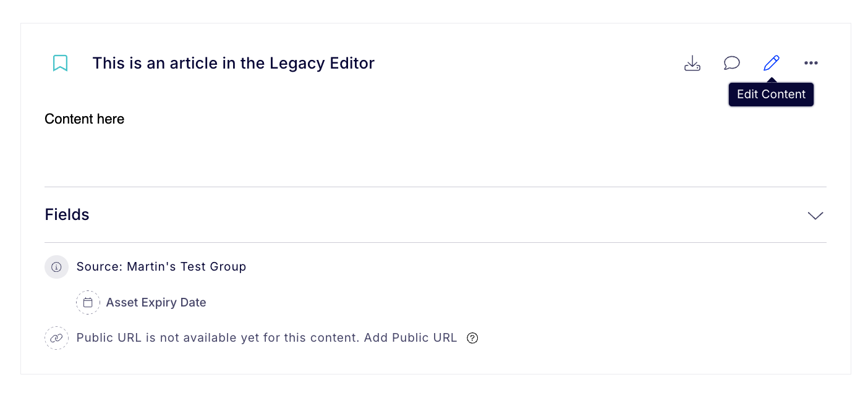Open the comments speech bubble icon

[x=732, y=63]
